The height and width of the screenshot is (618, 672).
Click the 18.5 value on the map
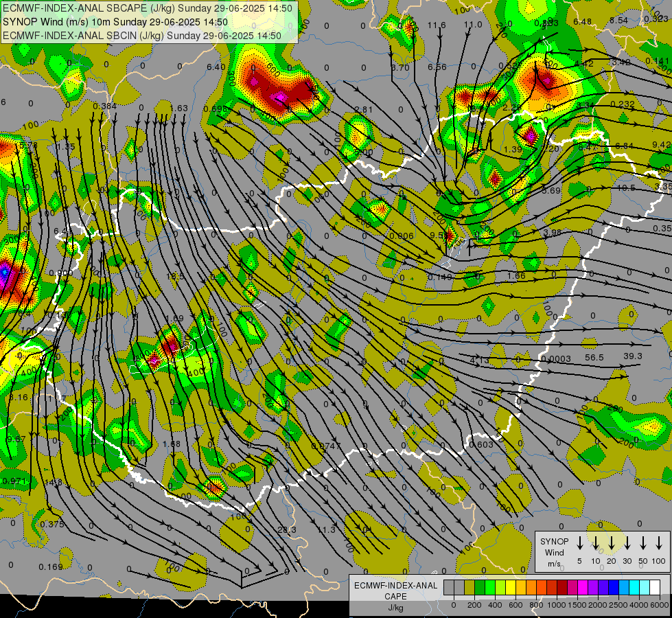[x=175, y=277]
